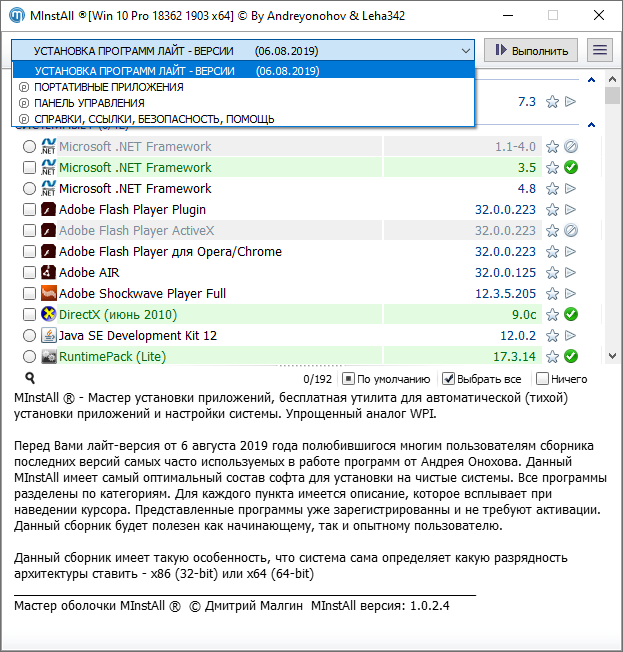The height and width of the screenshot is (652, 623).
Task: Collapse the system components group chevron
Action: click(x=591, y=125)
